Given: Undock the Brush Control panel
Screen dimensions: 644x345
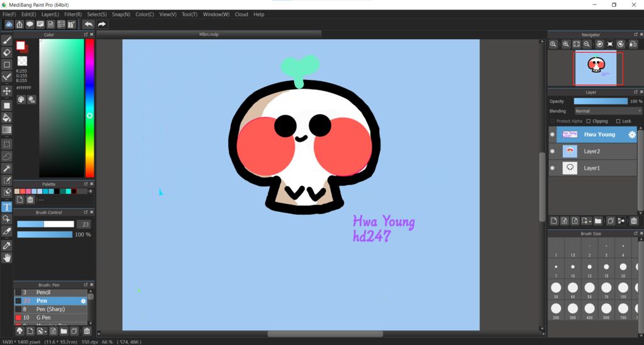Looking at the screenshot, I should pyautogui.click(x=86, y=212).
